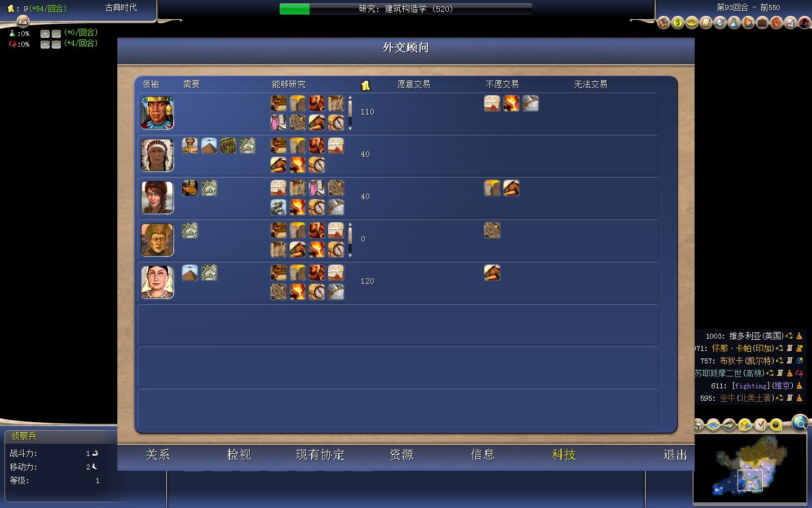Viewport: 812px width, 508px height.
Task: Open the info graphs chart icon
Action: pos(790,23)
